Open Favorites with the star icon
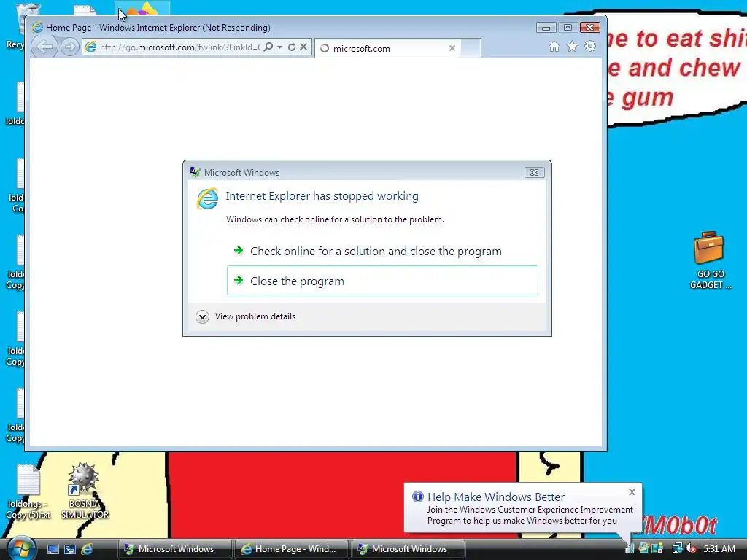The height and width of the screenshot is (560, 747). coord(572,46)
